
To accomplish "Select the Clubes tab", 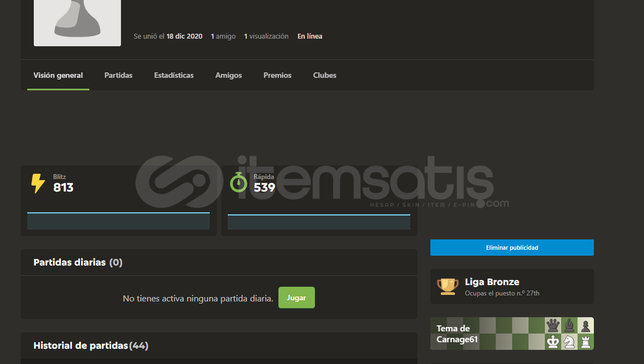I will click(325, 76).
